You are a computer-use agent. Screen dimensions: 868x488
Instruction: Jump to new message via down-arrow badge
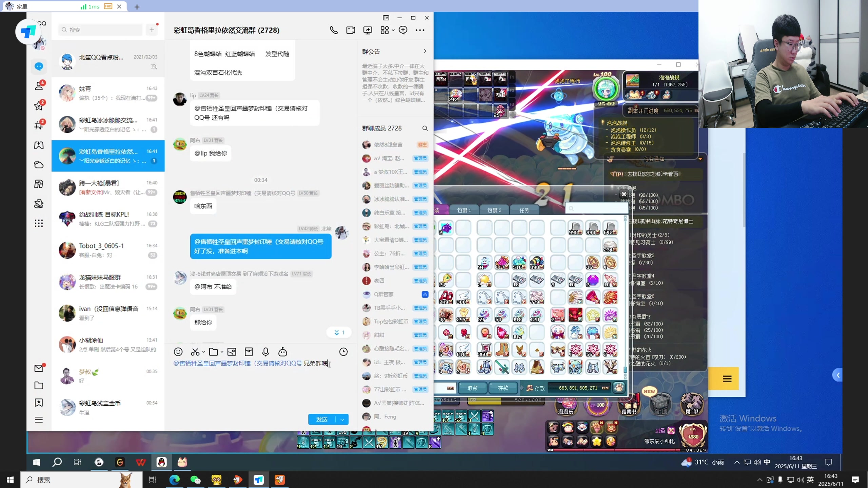339,332
